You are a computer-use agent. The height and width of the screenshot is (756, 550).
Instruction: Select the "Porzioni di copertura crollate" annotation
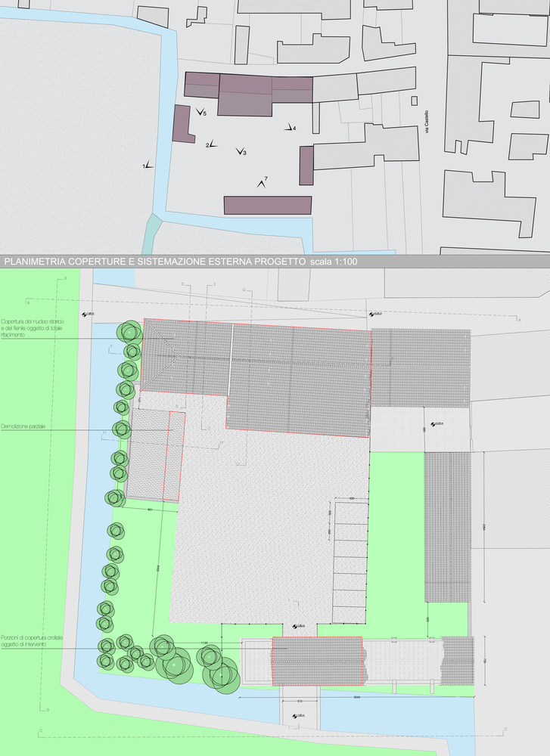click(32, 641)
